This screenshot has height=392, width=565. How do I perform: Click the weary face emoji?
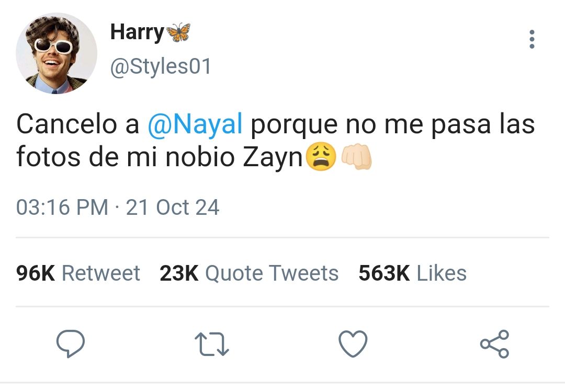point(321,157)
